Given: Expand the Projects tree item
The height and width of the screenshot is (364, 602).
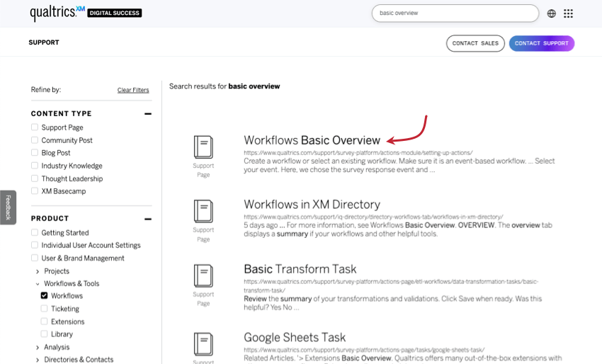Looking at the screenshot, I should pyautogui.click(x=38, y=271).
